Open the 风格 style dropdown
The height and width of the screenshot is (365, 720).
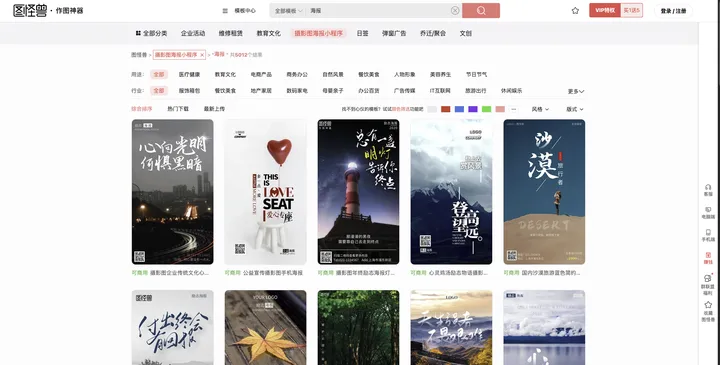point(540,109)
